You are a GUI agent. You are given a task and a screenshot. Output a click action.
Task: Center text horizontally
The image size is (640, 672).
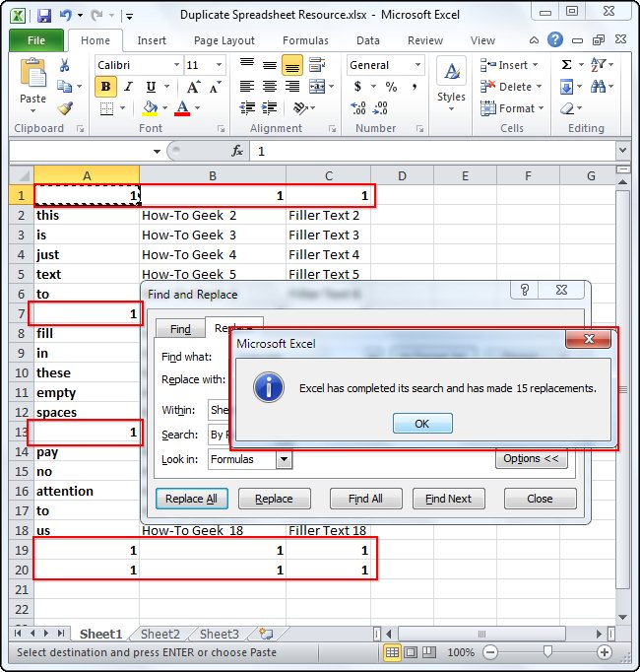point(270,87)
